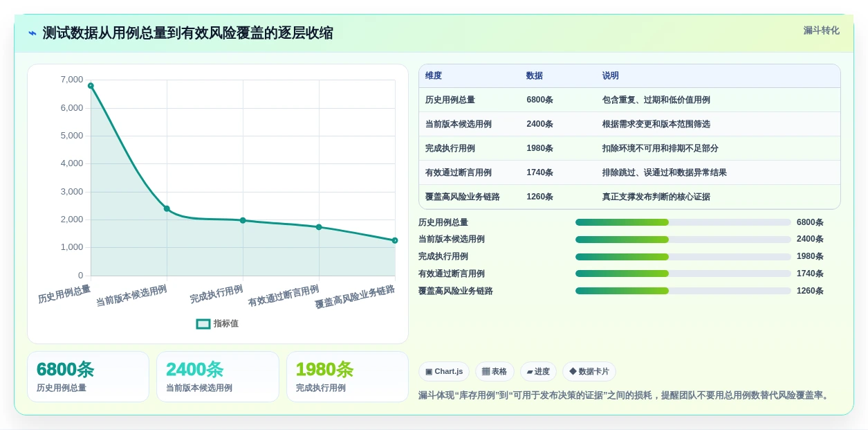
Task: Select table cell 历史用例总量
Action: 450,100
